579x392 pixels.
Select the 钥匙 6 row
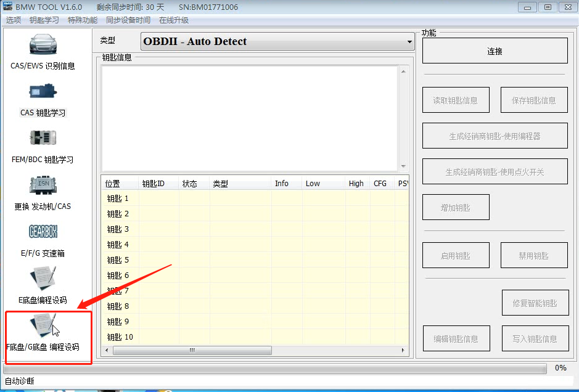pos(255,276)
